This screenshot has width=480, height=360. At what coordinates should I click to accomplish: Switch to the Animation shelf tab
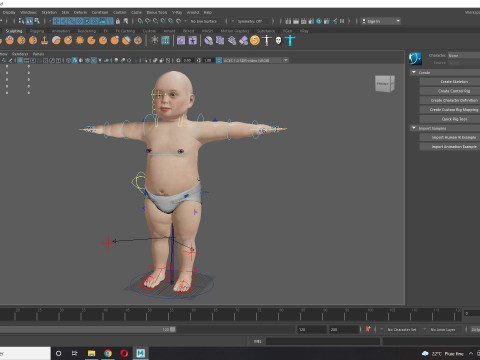[x=61, y=31]
